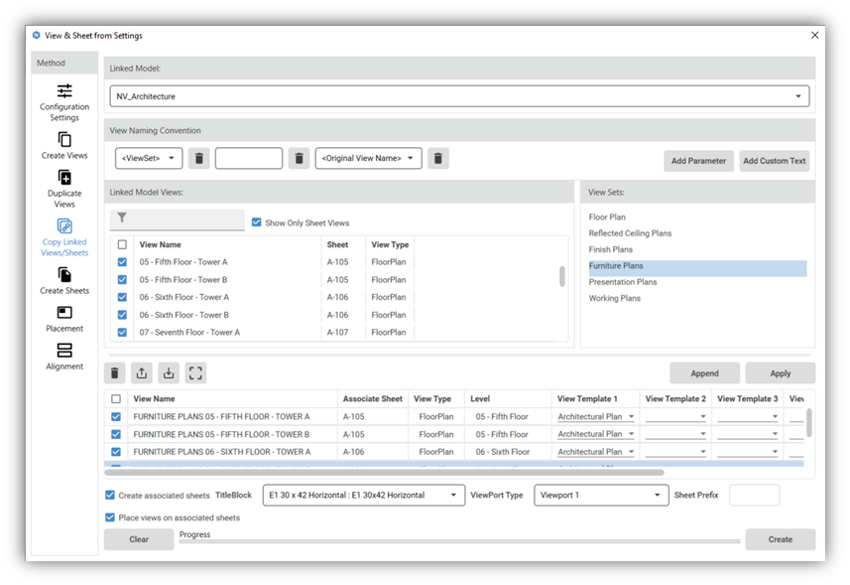Open the Linked Model NV_Architecture dropdown

click(459, 97)
